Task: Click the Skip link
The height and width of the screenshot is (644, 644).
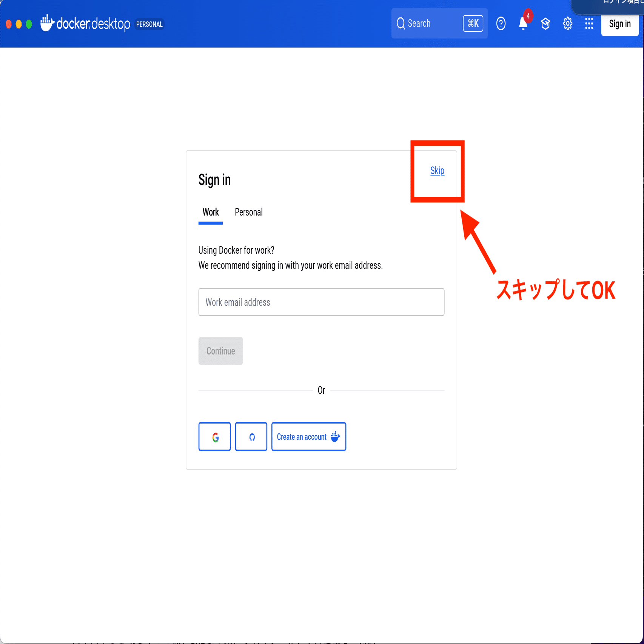Action: click(437, 171)
